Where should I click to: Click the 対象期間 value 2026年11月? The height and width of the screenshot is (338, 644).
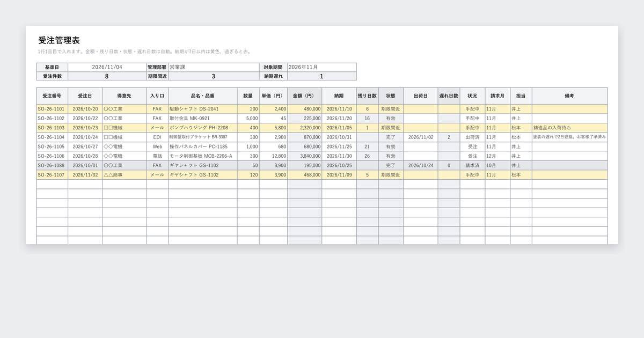[322, 68]
